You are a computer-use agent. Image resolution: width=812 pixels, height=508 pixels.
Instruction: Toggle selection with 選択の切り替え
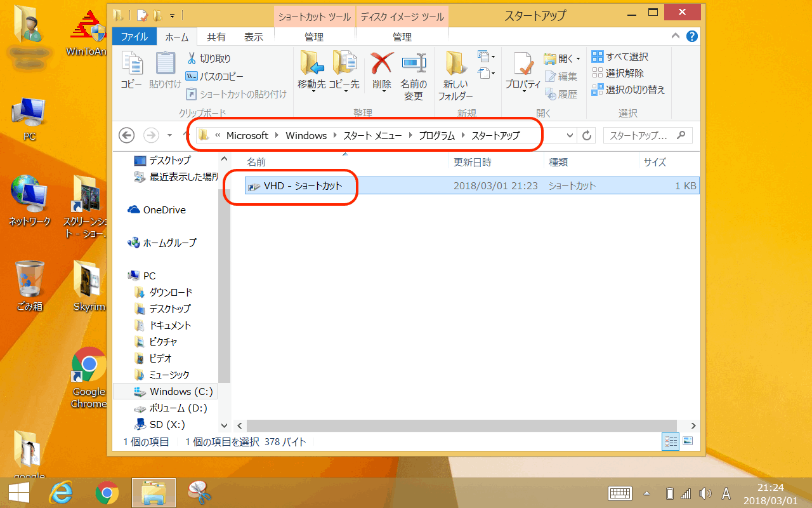[x=628, y=90]
